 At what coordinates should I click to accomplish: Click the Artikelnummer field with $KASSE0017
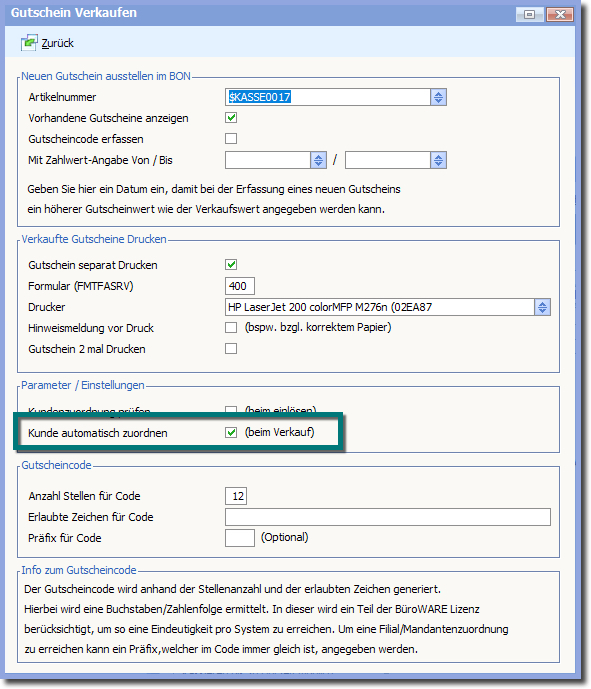(328, 97)
